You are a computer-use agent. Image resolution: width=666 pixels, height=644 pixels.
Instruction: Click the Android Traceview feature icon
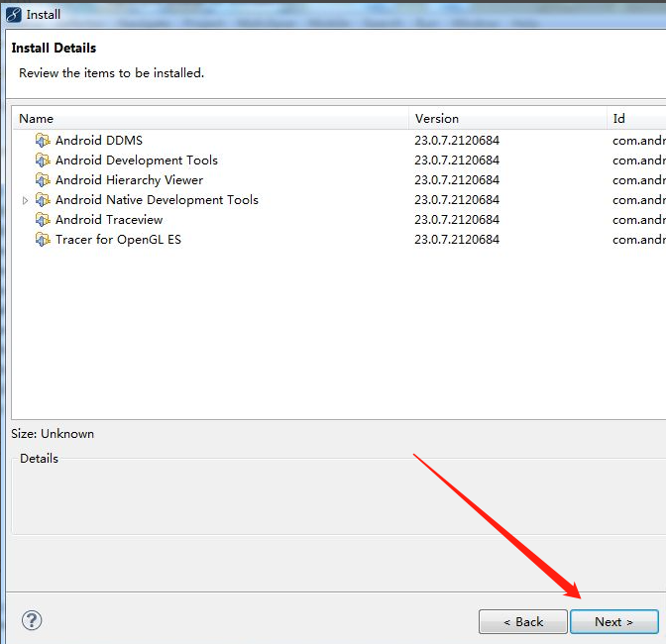(x=43, y=220)
